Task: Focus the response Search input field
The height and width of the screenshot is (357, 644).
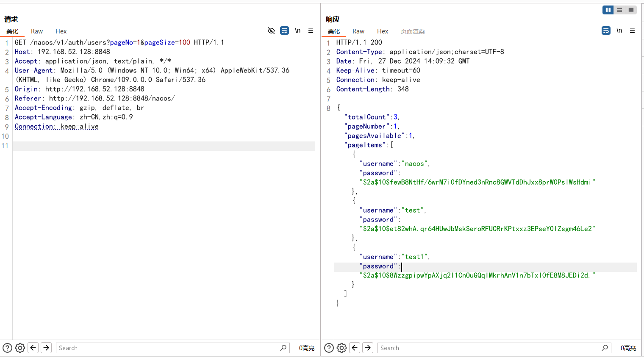Action: tap(494, 348)
